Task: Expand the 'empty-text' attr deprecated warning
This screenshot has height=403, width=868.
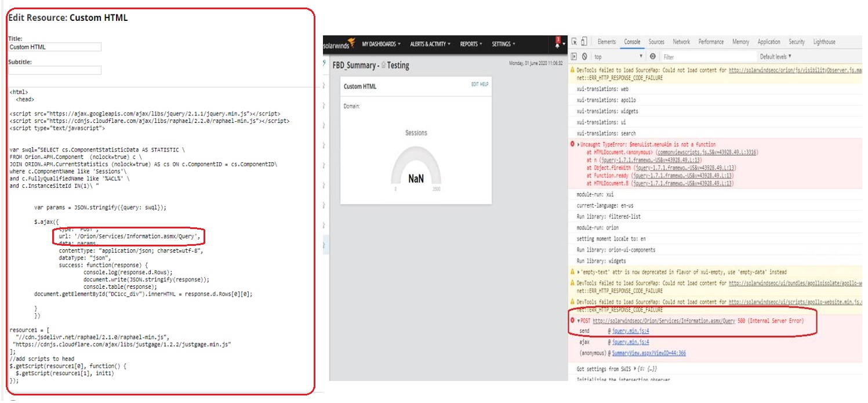Action: [x=578, y=272]
